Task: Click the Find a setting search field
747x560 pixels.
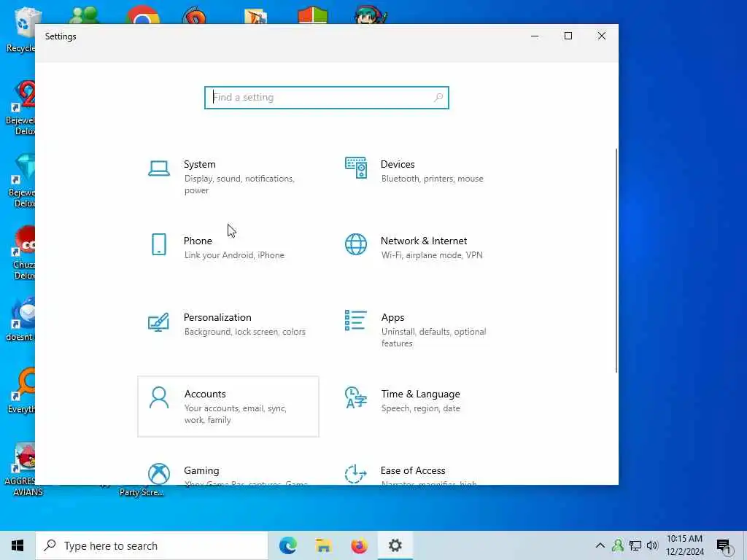Action: click(x=327, y=98)
